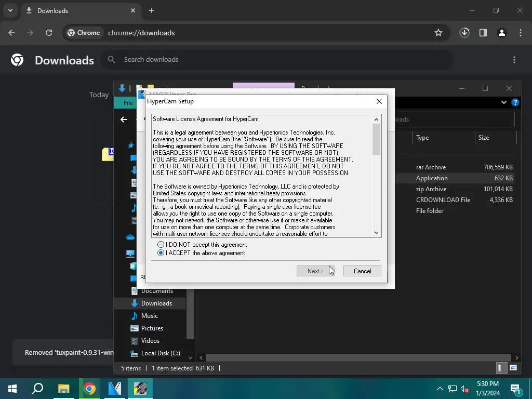Open Windows Start menu
This screenshot has width=532, height=399.
(x=12, y=389)
